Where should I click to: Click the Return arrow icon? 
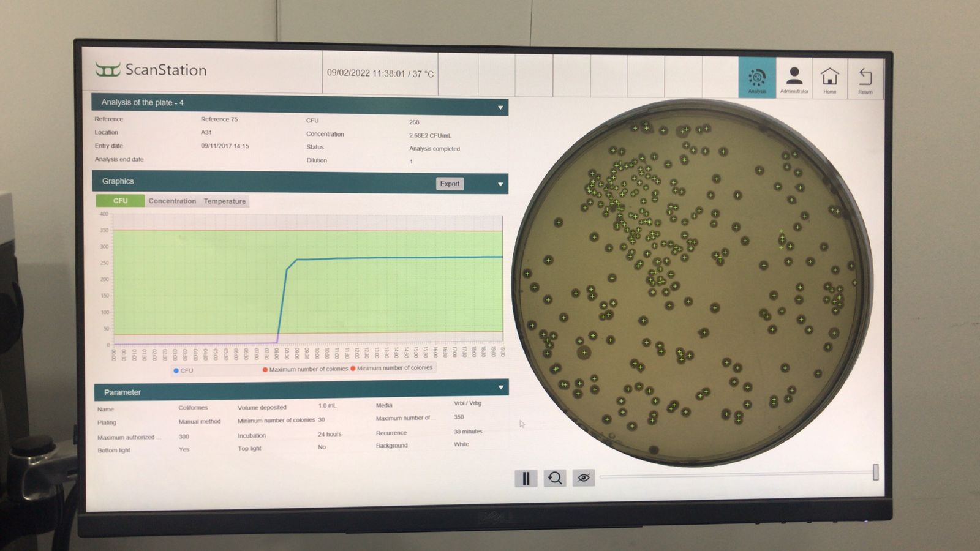(x=865, y=78)
